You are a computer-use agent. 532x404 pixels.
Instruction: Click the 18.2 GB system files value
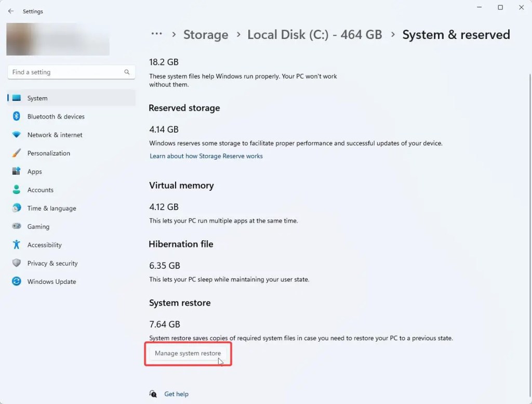click(164, 62)
